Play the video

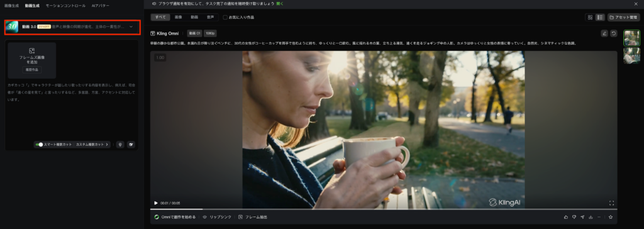click(156, 203)
